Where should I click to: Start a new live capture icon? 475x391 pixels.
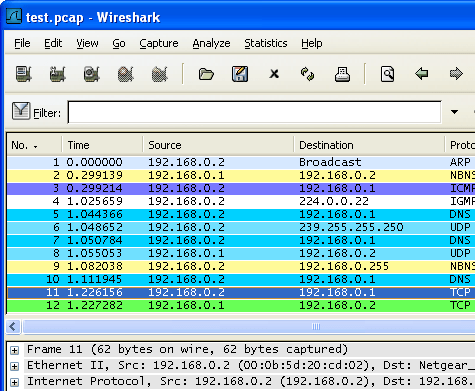(x=91, y=74)
